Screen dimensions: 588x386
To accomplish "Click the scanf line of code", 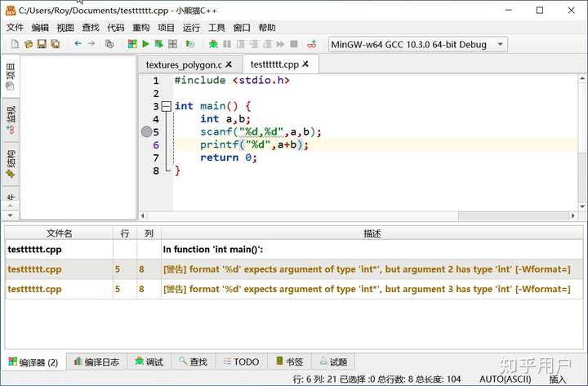I will [261, 132].
